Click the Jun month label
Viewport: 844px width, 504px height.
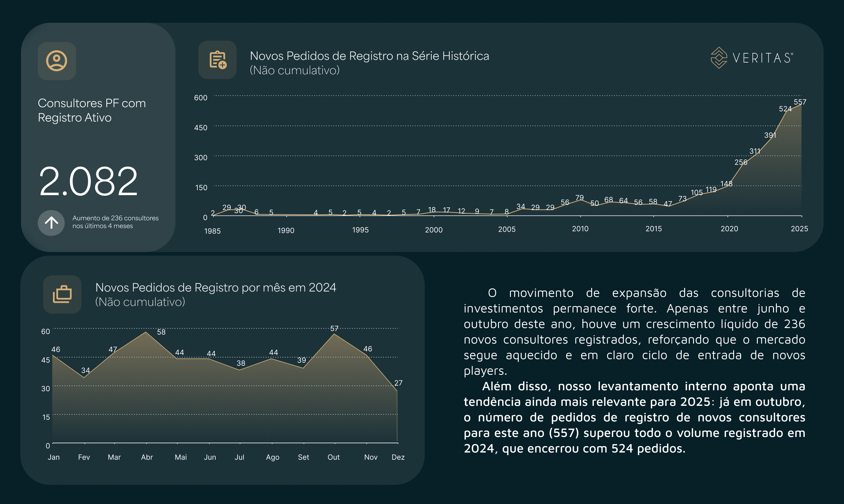pyautogui.click(x=210, y=457)
